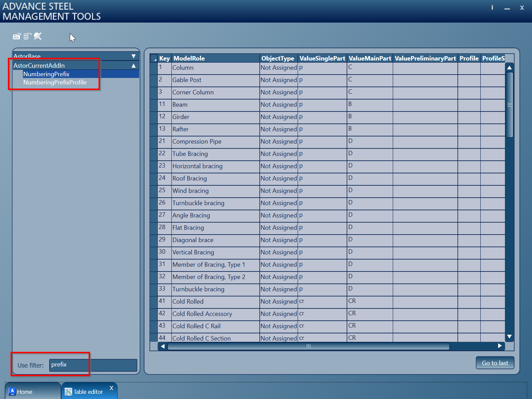Click the ModelRole column header
532x399 pixels.
pyautogui.click(x=189, y=58)
